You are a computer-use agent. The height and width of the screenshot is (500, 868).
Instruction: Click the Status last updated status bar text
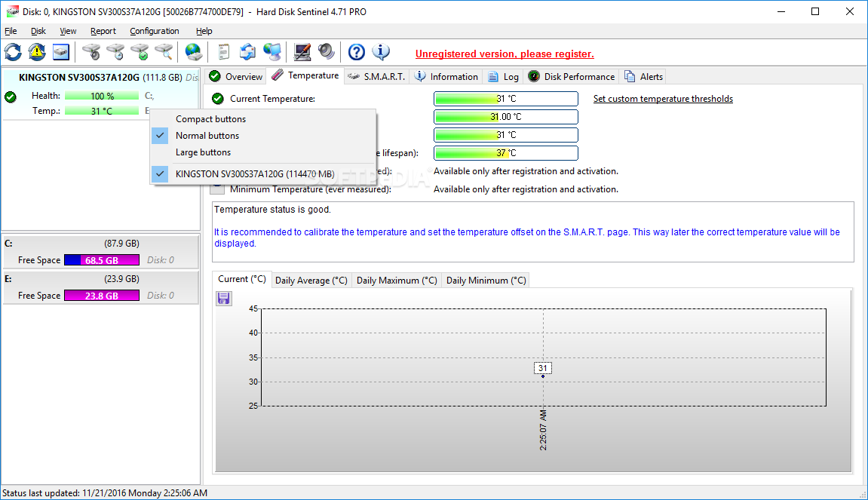pos(105,492)
